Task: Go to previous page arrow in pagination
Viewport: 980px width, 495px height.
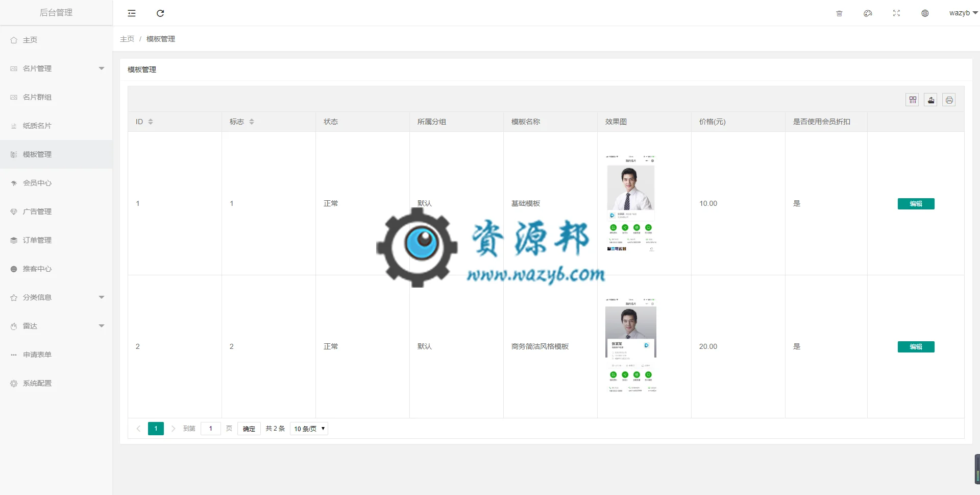Action: coord(138,429)
